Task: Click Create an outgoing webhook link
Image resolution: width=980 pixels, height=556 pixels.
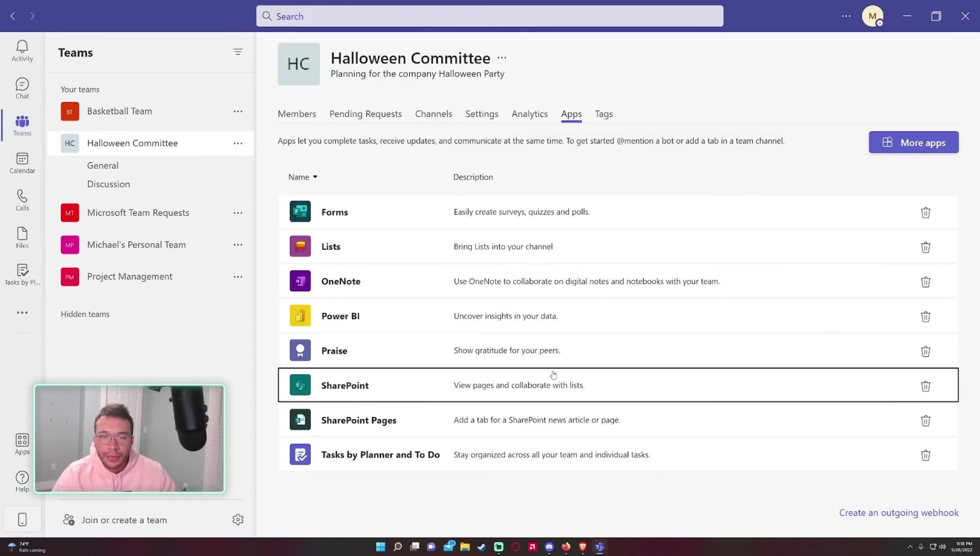Action: coord(899,513)
